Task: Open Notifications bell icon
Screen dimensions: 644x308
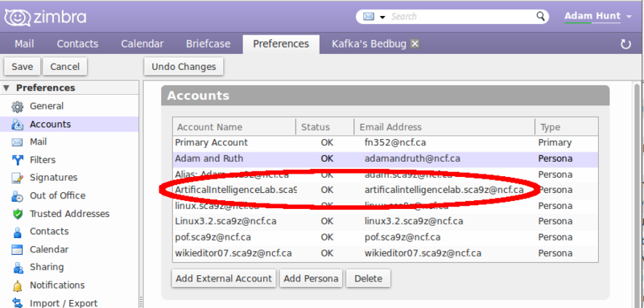Action: click(x=17, y=285)
